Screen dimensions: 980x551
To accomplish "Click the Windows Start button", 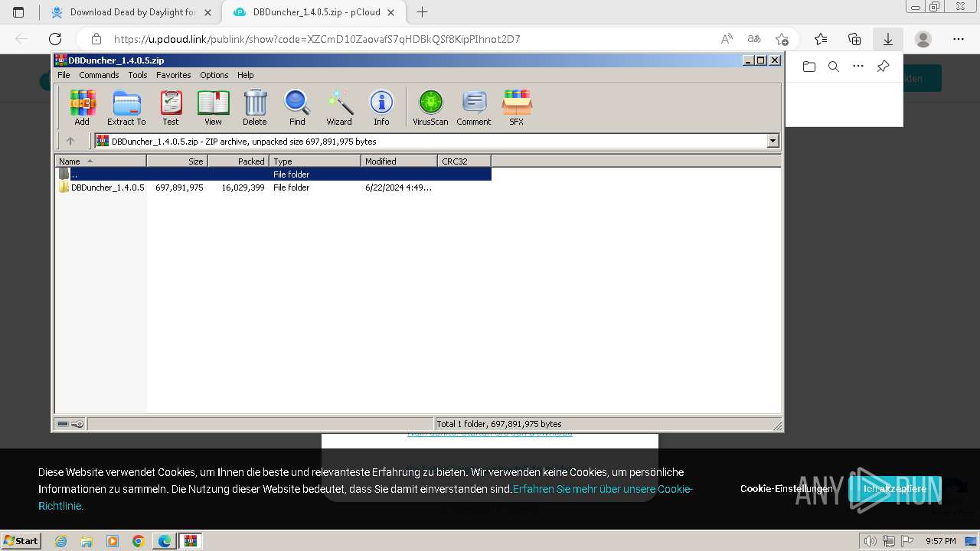I will 21,540.
